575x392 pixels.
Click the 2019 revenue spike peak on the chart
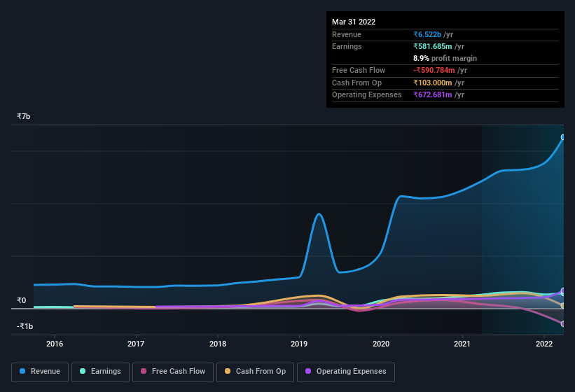pyautogui.click(x=319, y=214)
